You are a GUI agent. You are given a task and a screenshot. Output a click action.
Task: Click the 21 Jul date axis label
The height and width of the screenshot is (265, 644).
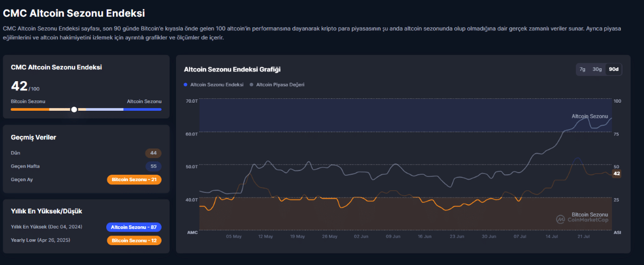point(584,236)
